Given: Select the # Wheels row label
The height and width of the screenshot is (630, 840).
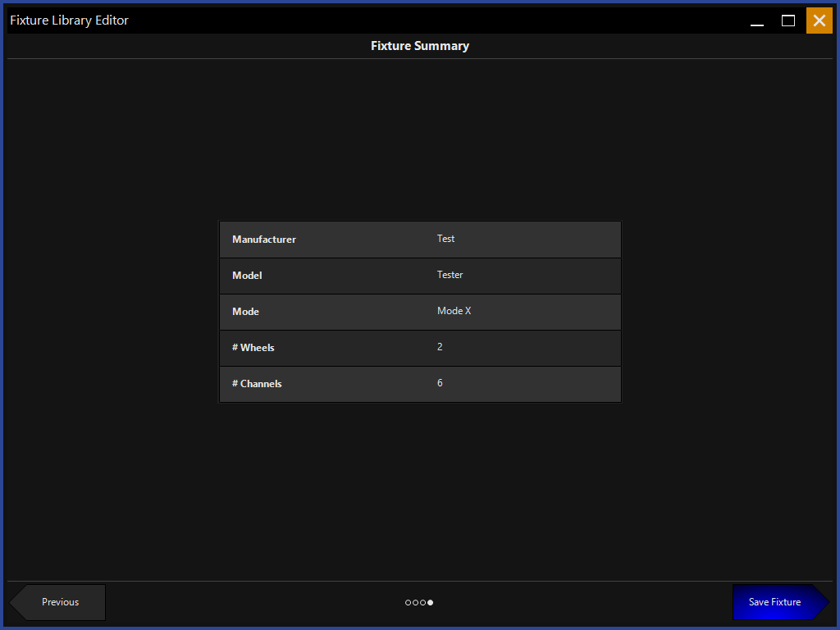Looking at the screenshot, I should tap(253, 348).
